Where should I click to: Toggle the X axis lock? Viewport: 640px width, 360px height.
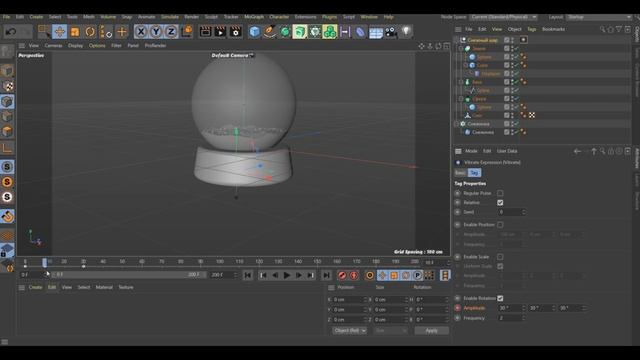(x=141, y=31)
